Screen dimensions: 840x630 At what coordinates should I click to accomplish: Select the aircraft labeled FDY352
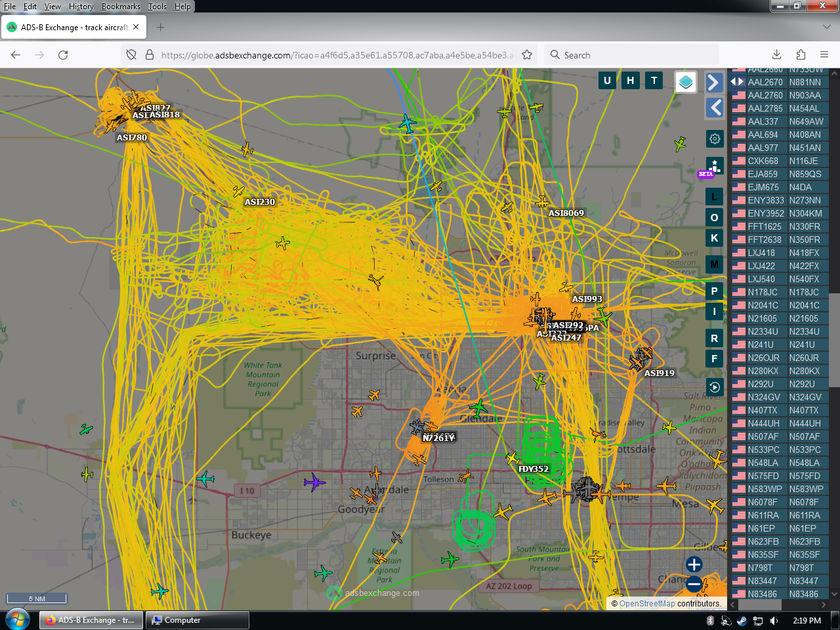513,458
